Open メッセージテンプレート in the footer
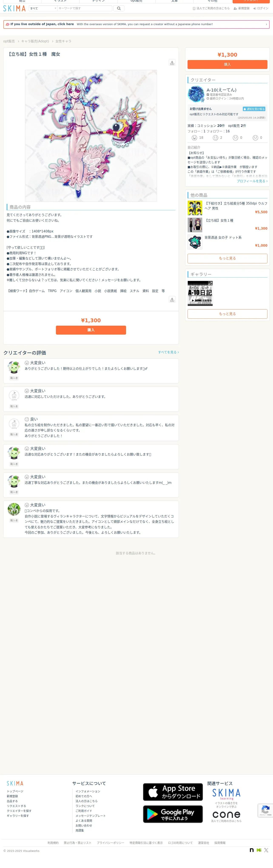The width and height of the screenshot is (273, 868). coord(91,816)
